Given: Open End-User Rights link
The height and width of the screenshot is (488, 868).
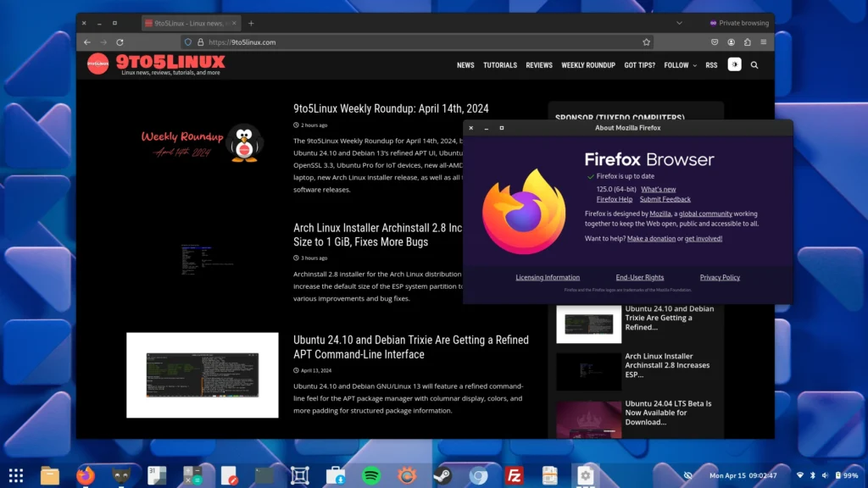Looking at the screenshot, I should (x=639, y=277).
